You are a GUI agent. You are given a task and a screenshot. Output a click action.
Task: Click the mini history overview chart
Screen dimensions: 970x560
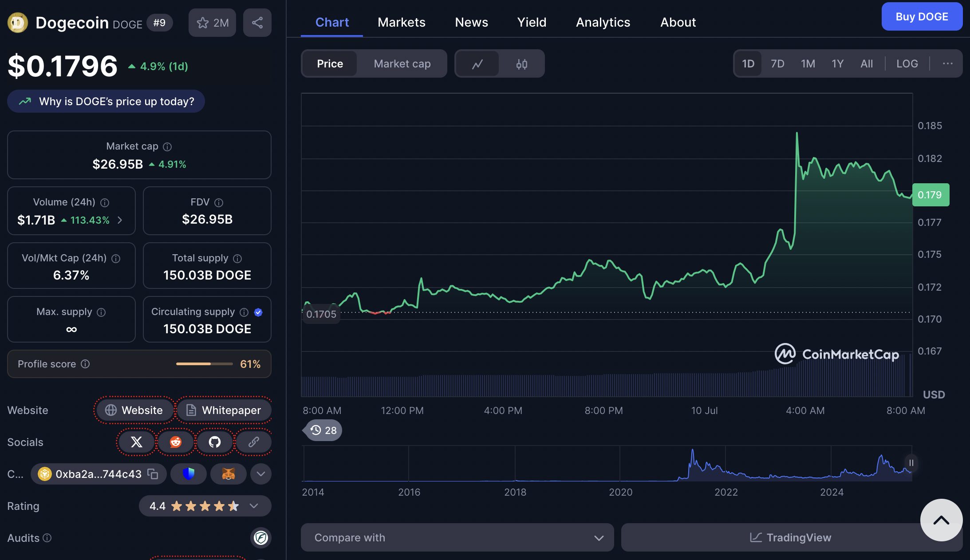pyautogui.click(x=607, y=463)
